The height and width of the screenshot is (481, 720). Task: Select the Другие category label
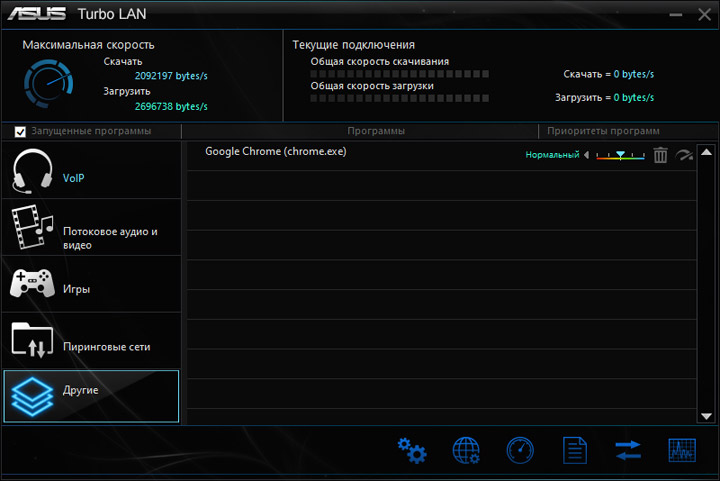click(x=80, y=390)
